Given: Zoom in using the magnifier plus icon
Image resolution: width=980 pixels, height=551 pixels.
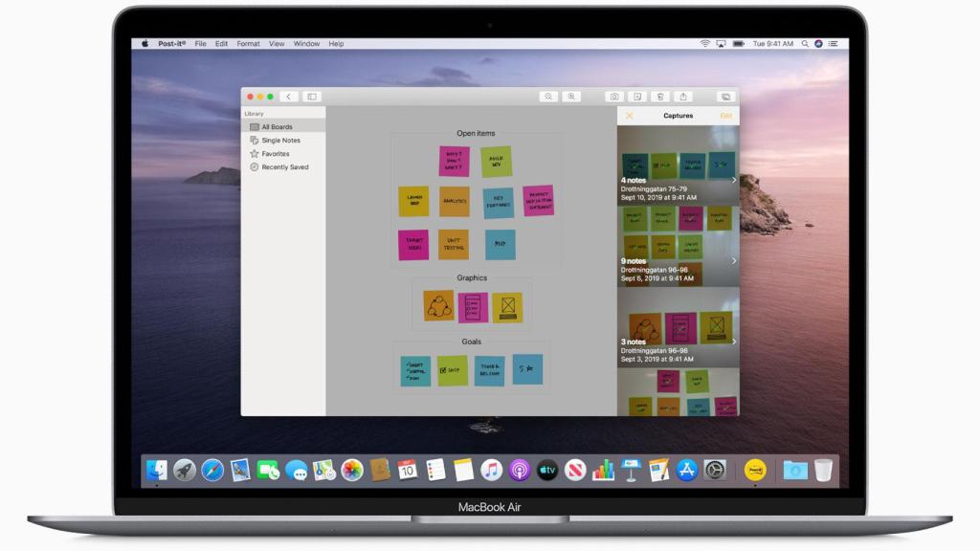Looking at the screenshot, I should [571, 96].
